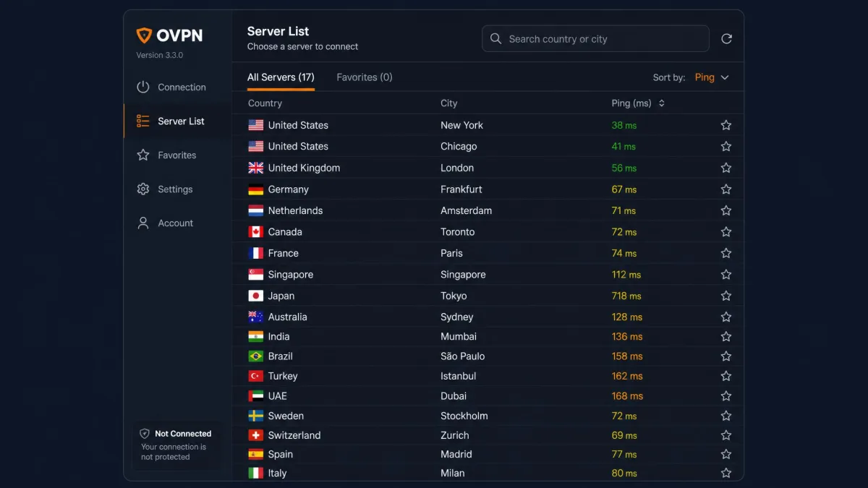
Task: Click the Singapore flag icon
Action: click(x=256, y=275)
